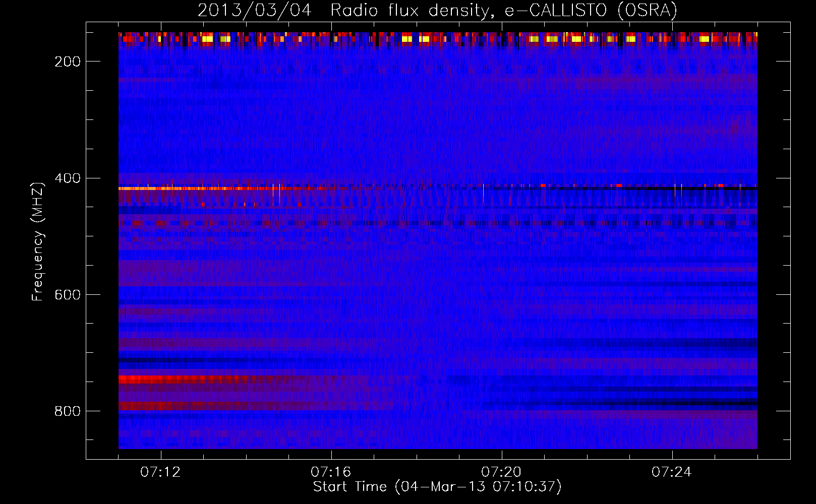This screenshot has width=816, height=504.
Task: Click the '600' frequency tick label
Action: 68,295
